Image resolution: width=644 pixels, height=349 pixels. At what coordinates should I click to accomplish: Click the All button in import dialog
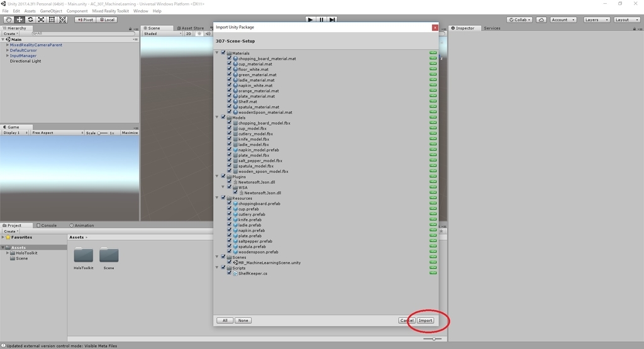(x=225, y=320)
